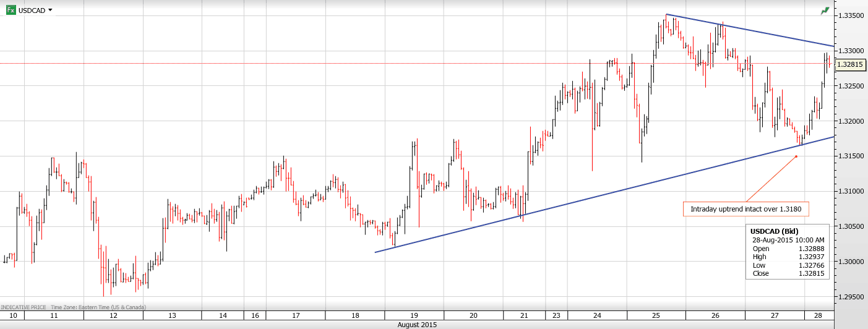The image size is (868, 329).
Task: Click the red arrowhead of annotation pointer
Action: [796, 156]
